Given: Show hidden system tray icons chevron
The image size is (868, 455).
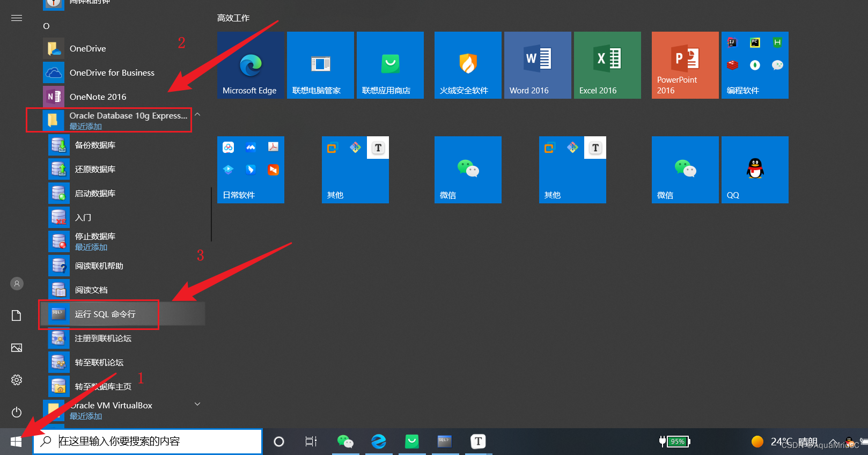Looking at the screenshot, I should 833,442.
